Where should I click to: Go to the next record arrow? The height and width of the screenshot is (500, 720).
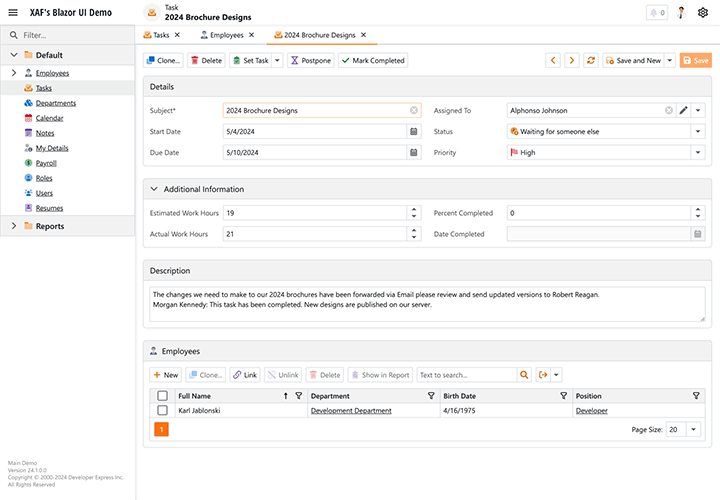point(571,60)
